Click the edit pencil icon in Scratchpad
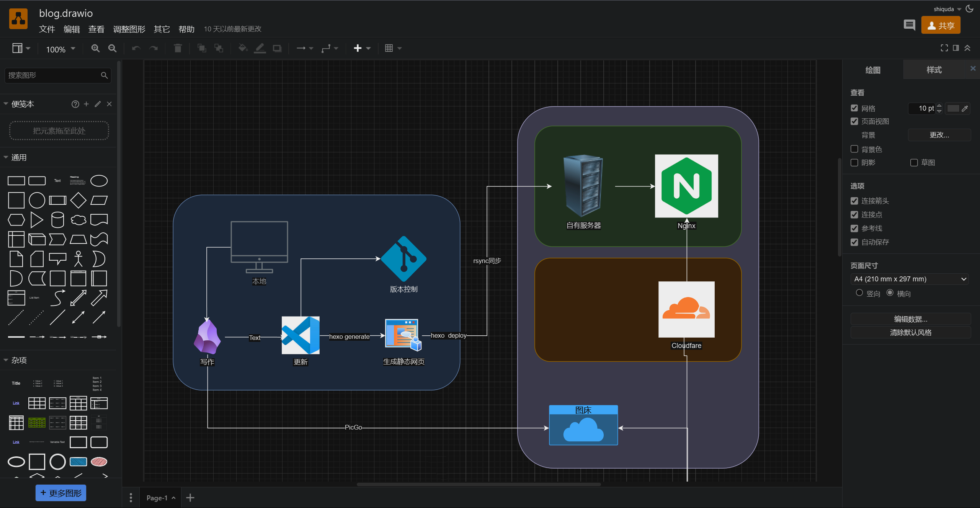Screen dimensions: 980x508 click(98, 104)
